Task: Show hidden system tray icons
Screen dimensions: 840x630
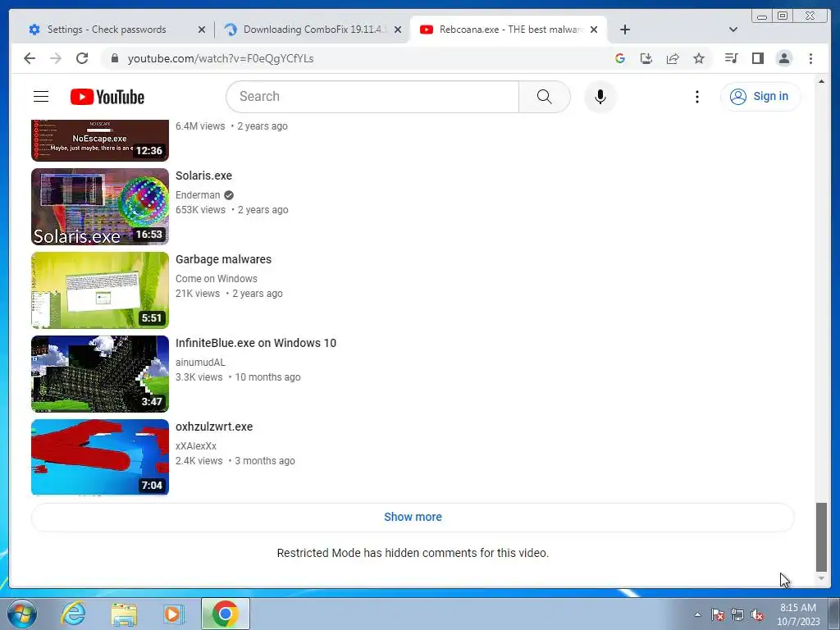Action: [x=697, y=614]
